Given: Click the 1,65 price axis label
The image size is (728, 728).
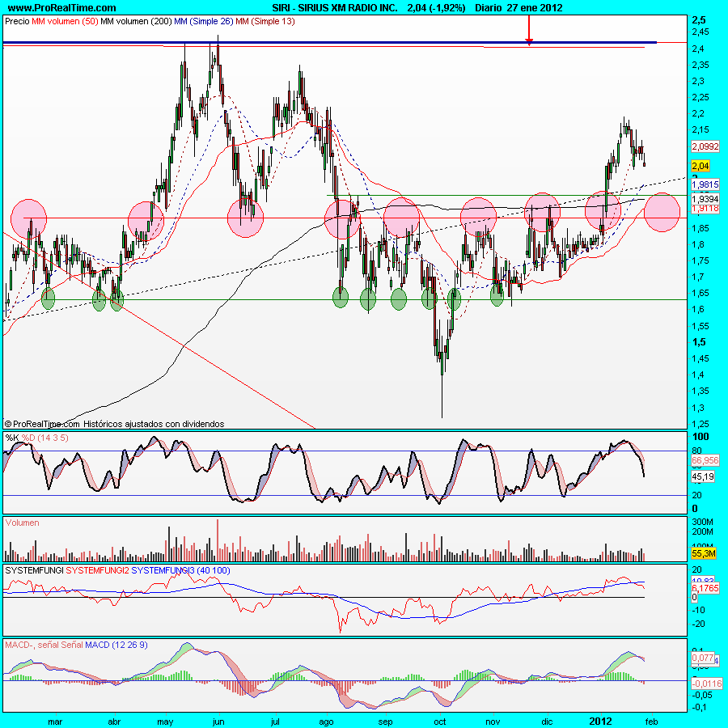Looking at the screenshot, I should (700, 293).
